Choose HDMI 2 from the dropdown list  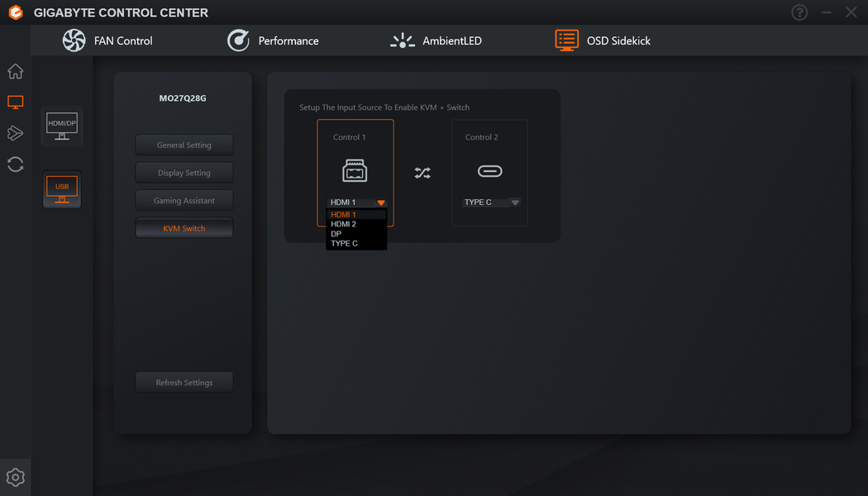356,224
